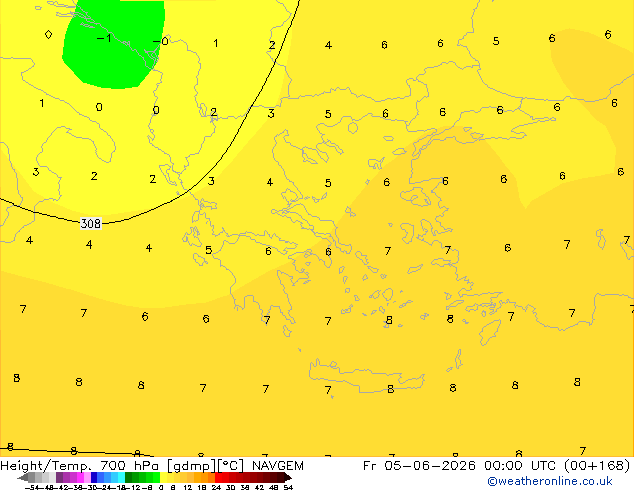Pick the yellow swatch in the legend bar

(x=163, y=477)
